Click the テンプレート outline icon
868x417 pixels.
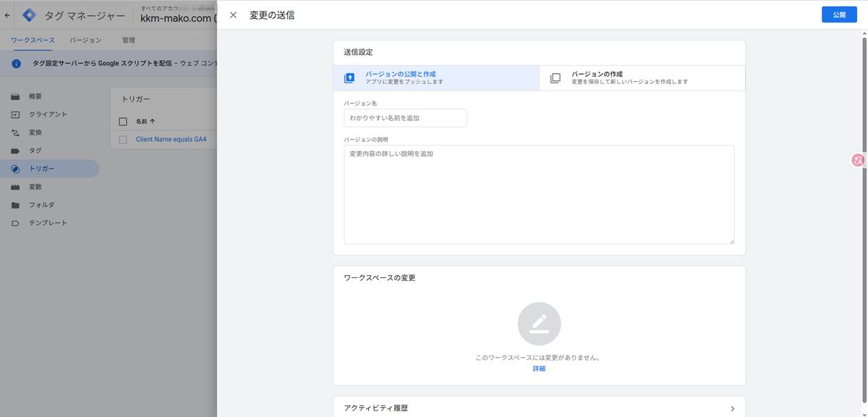15,223
